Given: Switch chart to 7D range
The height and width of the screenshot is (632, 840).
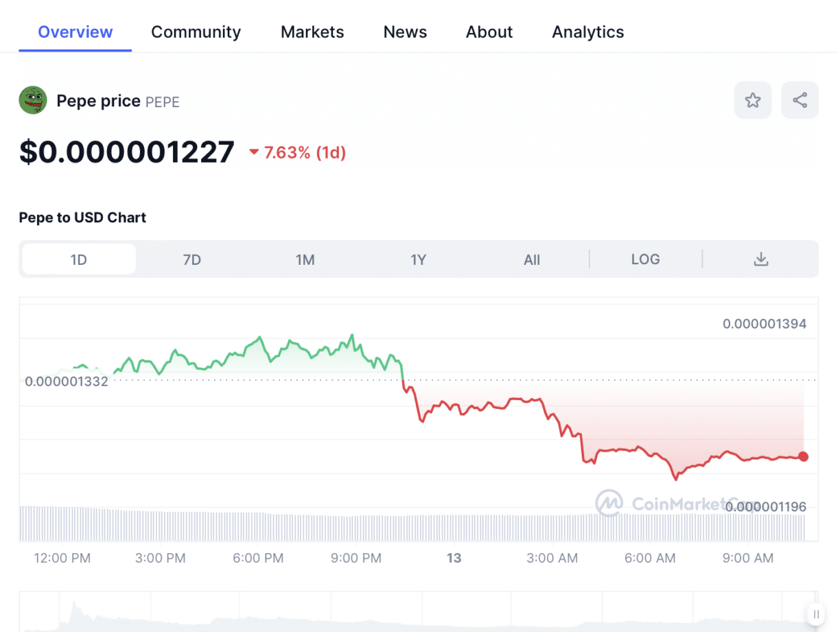Looking at the screenshot, I should (192, 259).
